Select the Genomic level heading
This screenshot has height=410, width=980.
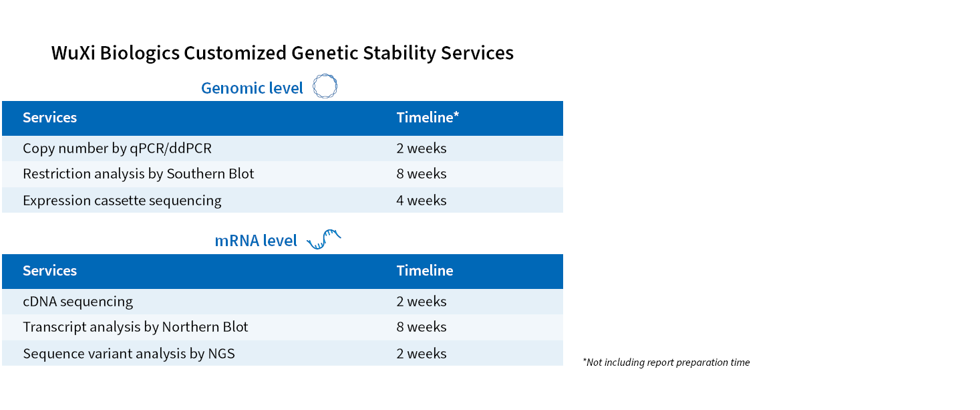coord(252,88)
